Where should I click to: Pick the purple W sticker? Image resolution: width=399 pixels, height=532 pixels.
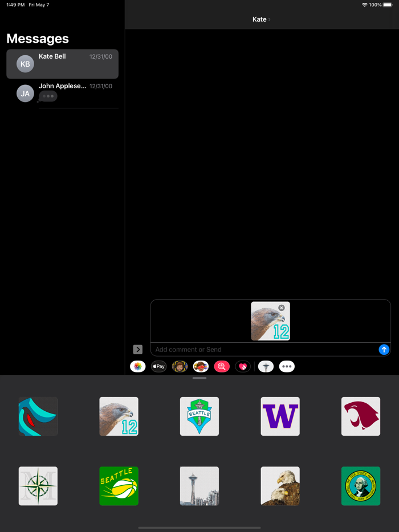tap(280, 416)
